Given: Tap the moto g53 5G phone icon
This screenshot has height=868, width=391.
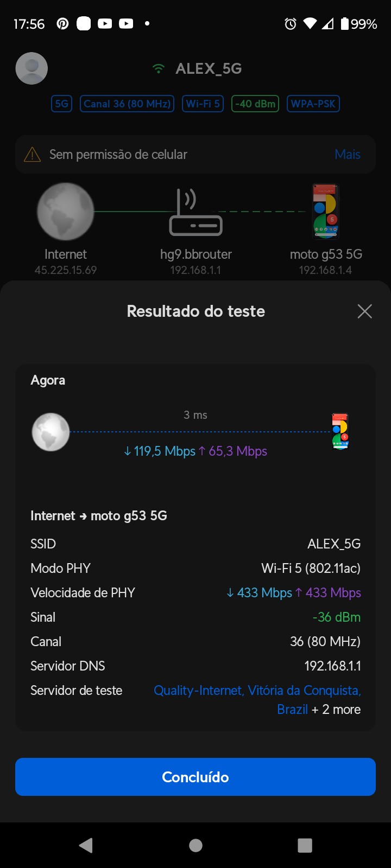Looking at the screenshot, I should 325,212.
